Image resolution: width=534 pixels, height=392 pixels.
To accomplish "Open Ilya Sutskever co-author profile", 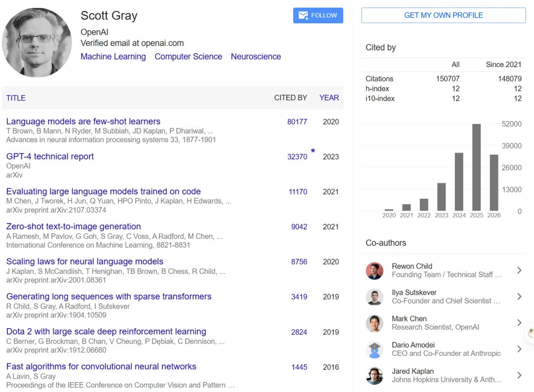I will tap(414, 293).
